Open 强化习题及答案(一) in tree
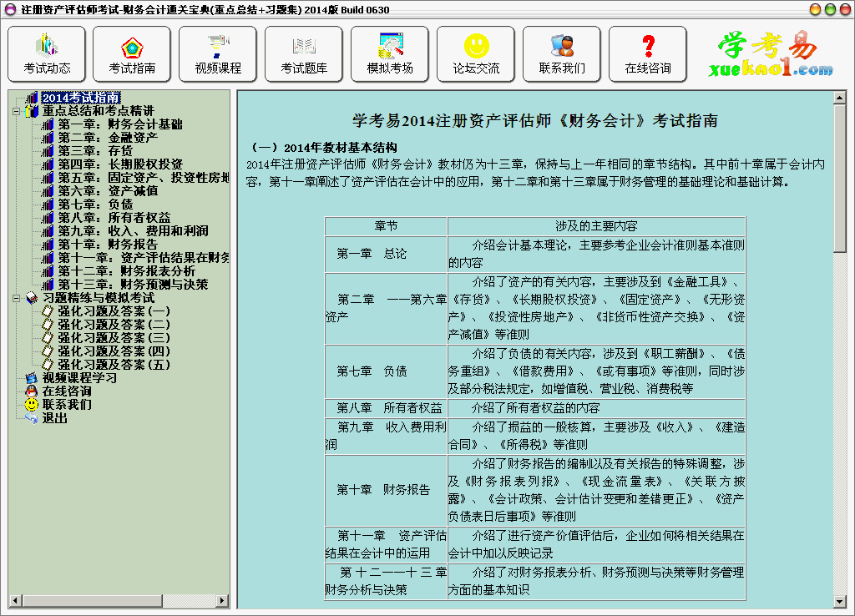Screen dimensions: 855x616 [x=114, y=311]
